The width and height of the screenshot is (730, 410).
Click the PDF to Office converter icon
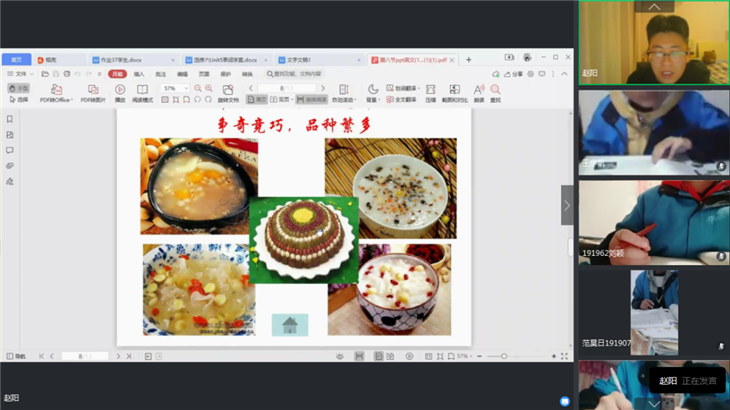click(56, 90)
